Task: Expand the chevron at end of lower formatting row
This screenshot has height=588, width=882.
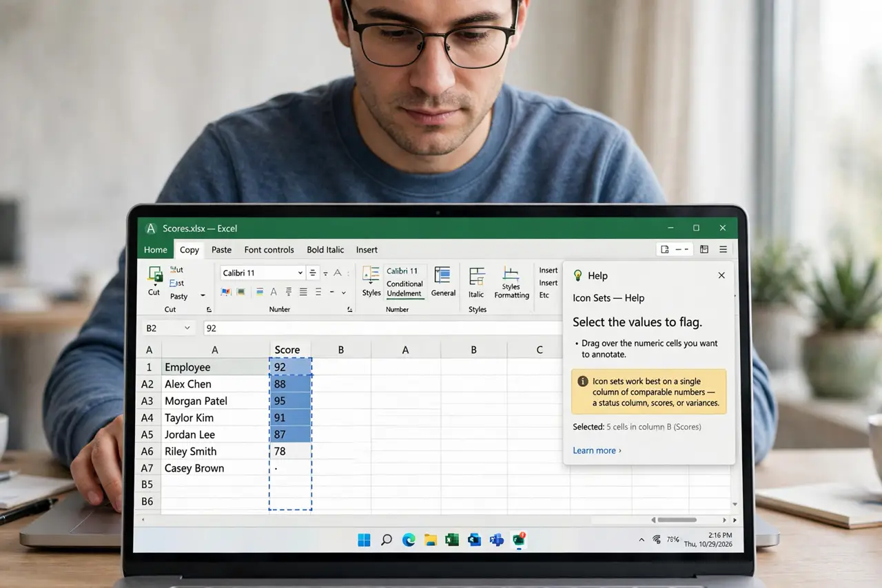Action: pos(344,293)
